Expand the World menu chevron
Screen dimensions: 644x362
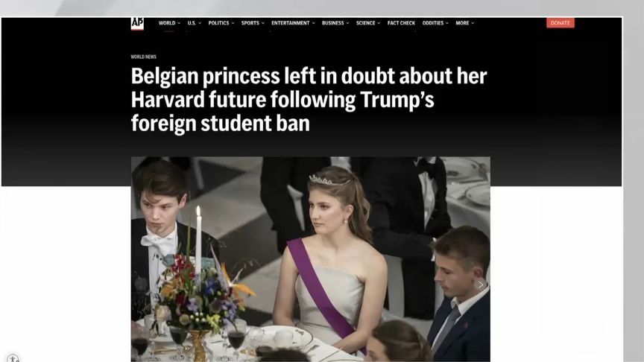(x=179, y=23)
